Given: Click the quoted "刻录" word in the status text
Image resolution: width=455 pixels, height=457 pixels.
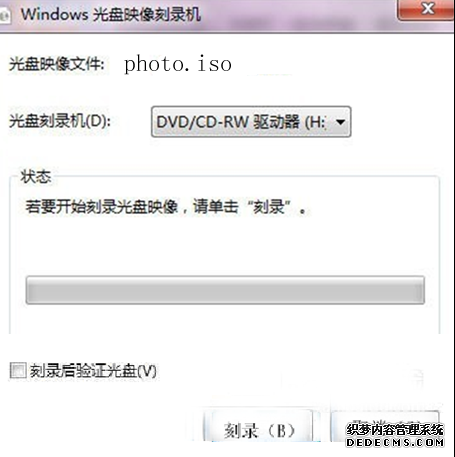Looking at the screenshot, I should tap(269, 207).
